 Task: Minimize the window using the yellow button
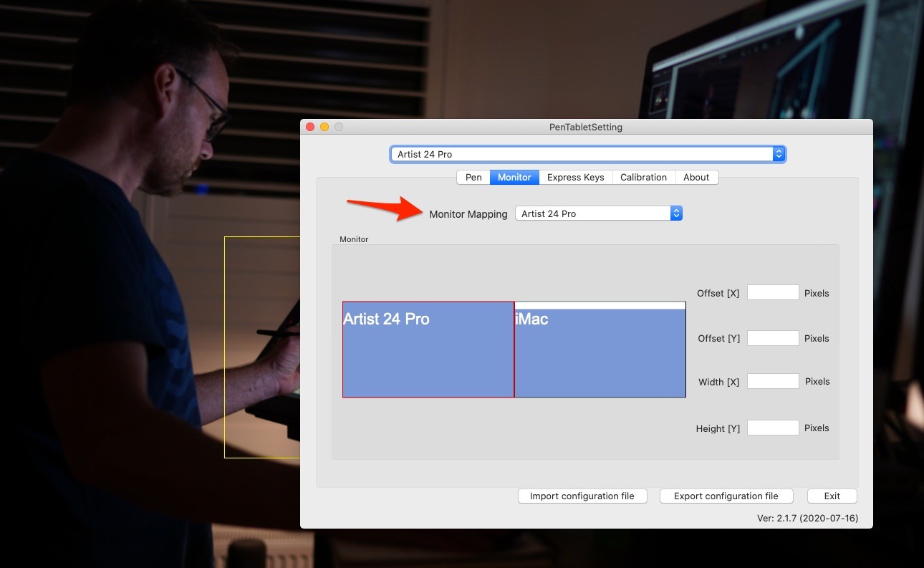(324, 127)
